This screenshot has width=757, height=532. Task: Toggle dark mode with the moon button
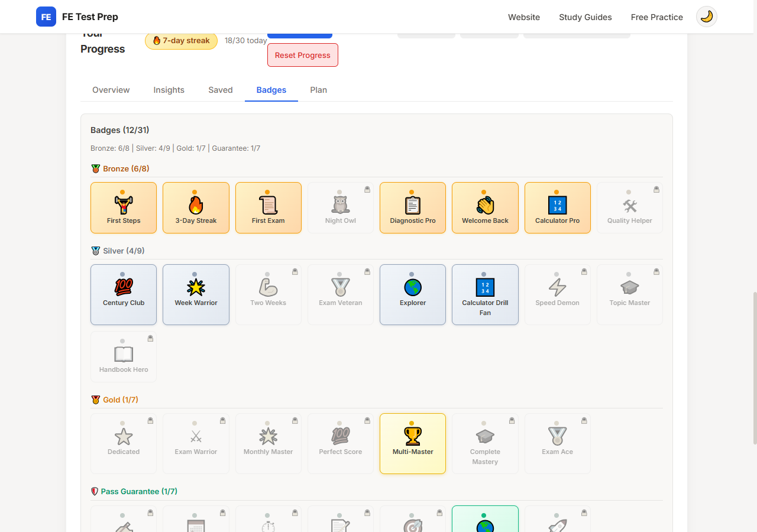click(x=707, y=17)
